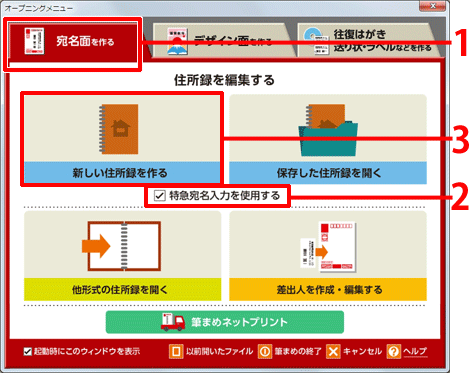Open the ヘルプ link
The image size is (470, 373).
[415, 351]
